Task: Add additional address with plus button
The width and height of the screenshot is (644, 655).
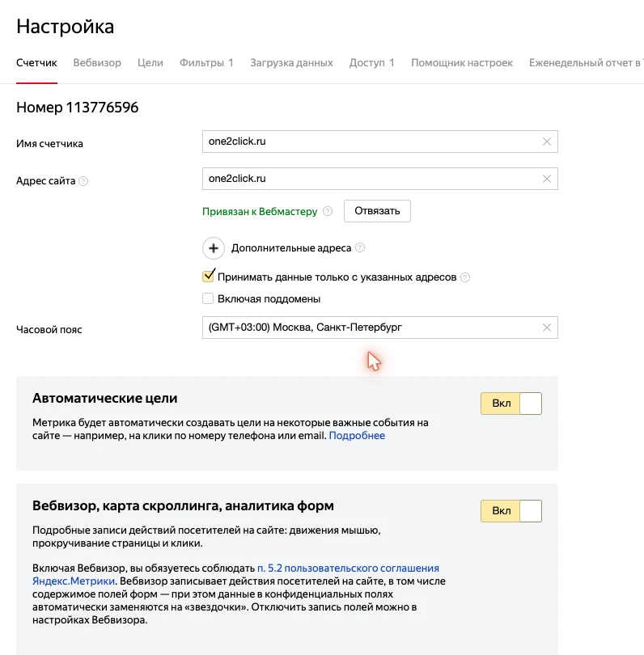Action: pos(213,248)
